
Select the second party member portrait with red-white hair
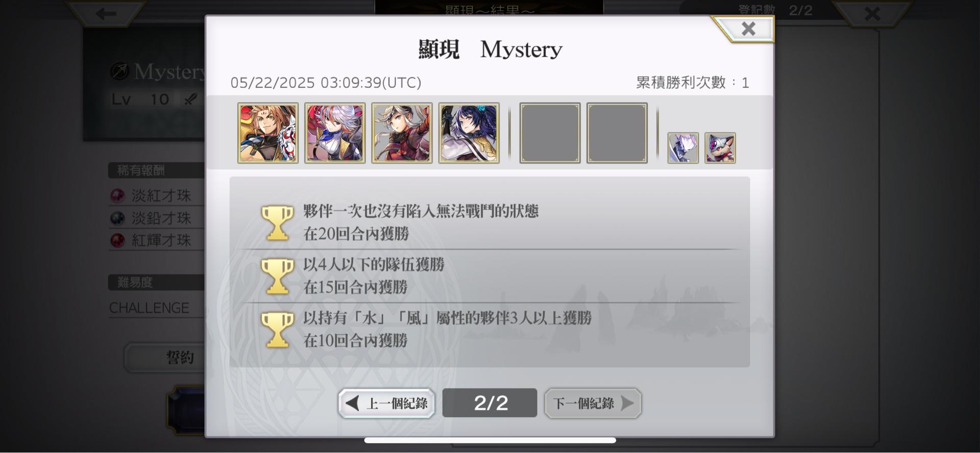coord(335,133)
